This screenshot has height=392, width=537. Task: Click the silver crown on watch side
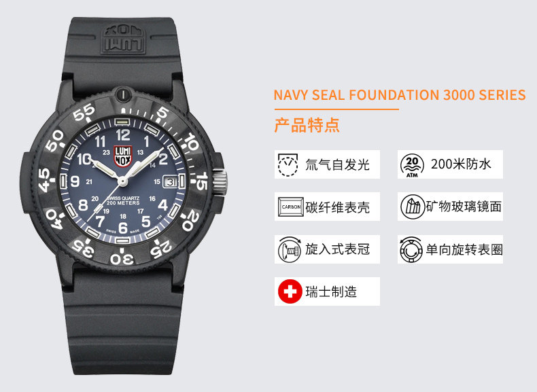pos(220,181)
